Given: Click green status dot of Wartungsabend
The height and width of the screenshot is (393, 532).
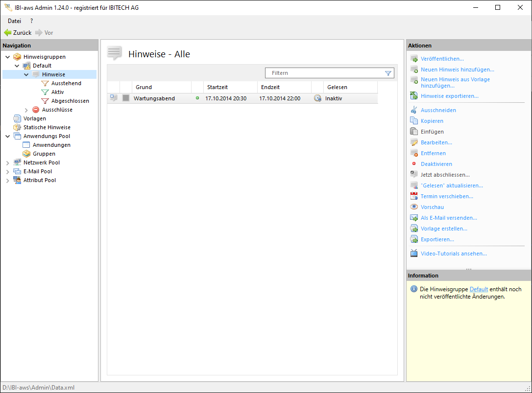Looking at the screenshot, I should [197, 98].
